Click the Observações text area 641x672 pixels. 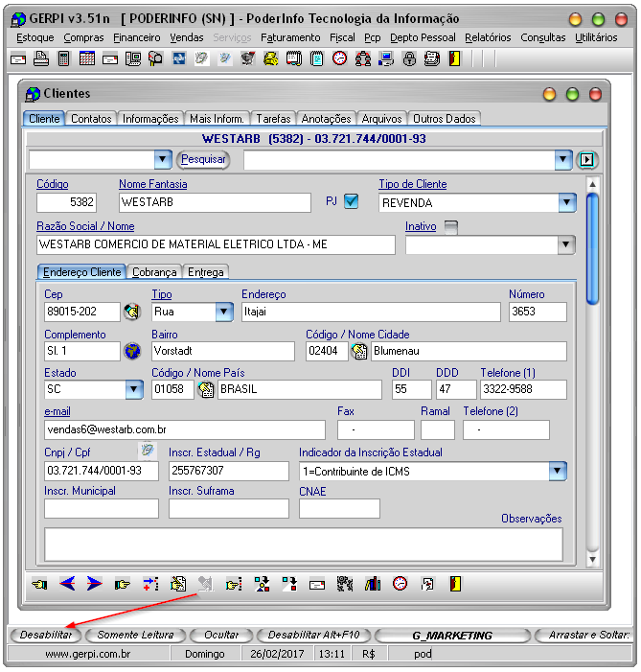[x=304, y=544]
